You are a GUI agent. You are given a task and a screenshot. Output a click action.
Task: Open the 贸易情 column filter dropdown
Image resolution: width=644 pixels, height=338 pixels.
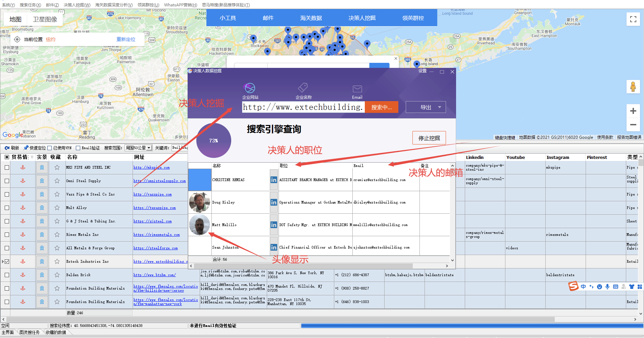tap(32, 157)
